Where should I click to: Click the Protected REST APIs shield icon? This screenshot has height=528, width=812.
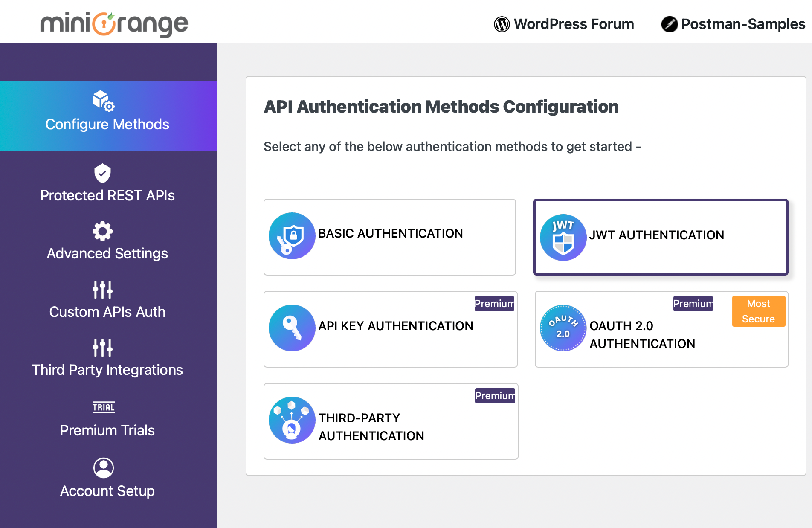click(102, 173)
